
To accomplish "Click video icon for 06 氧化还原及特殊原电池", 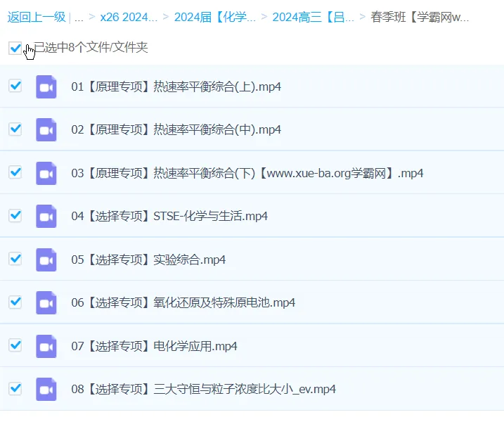I will pyautogui.click(x=46, y=302).
